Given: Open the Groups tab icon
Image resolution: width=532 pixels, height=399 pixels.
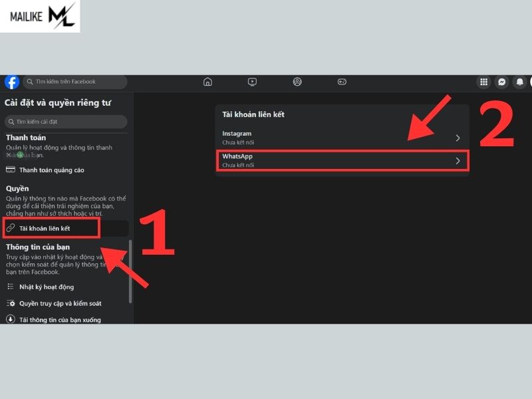Looking at the screenshot, I should [x=297, y=82].
